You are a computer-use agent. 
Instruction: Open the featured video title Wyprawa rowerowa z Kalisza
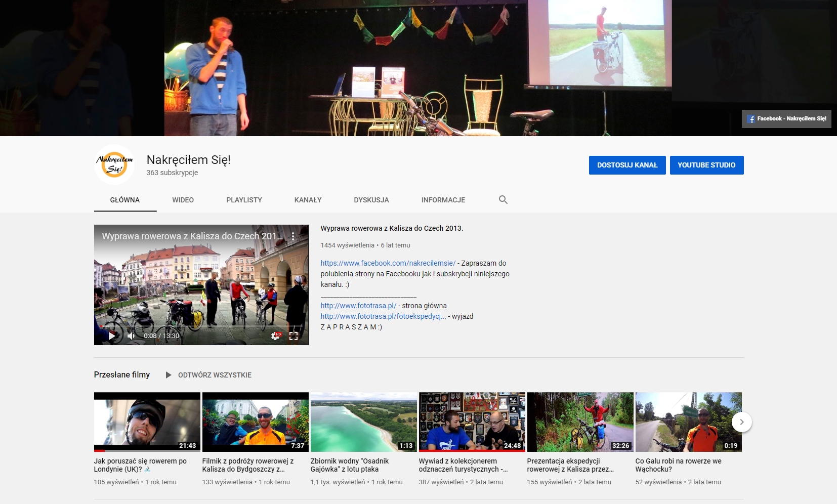(x=392, y=228)
